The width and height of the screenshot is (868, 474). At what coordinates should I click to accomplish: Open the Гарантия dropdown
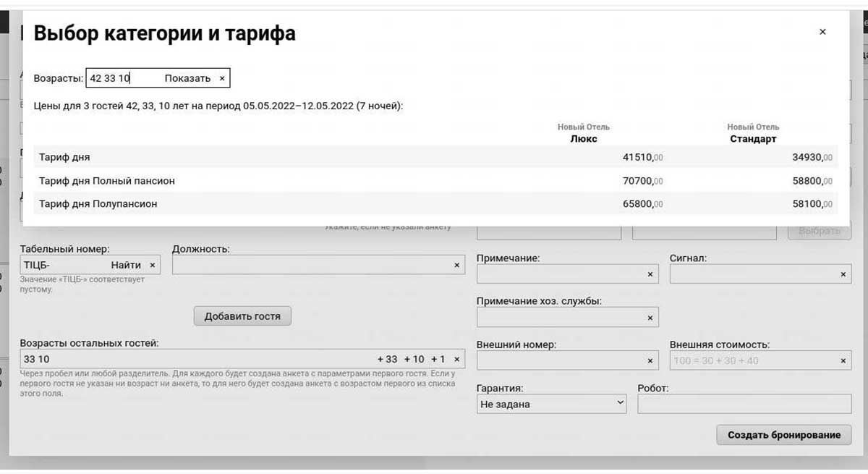tap(551, 404)
